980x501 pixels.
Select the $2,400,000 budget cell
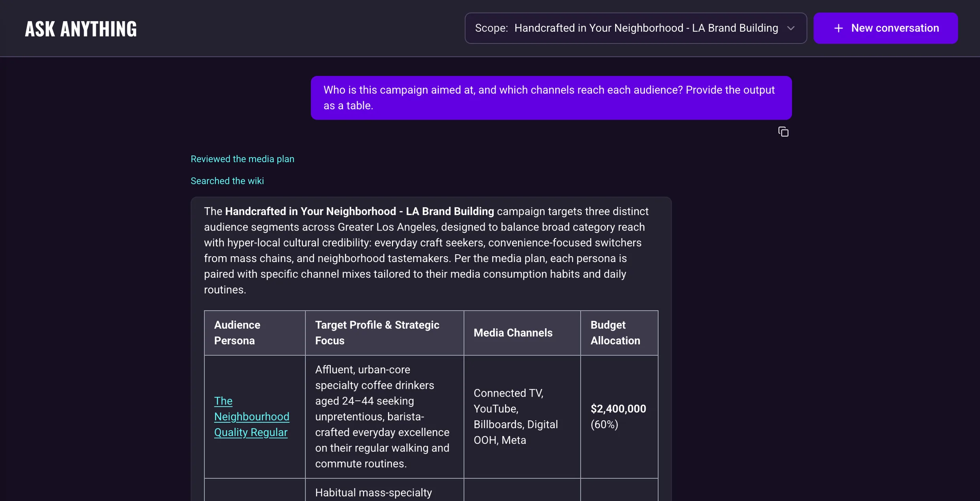click(619, 416)
